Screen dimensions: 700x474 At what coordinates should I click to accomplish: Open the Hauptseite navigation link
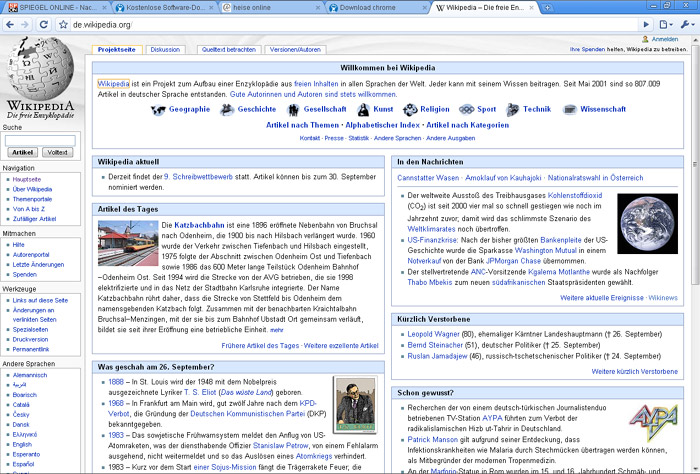point(27,179)
